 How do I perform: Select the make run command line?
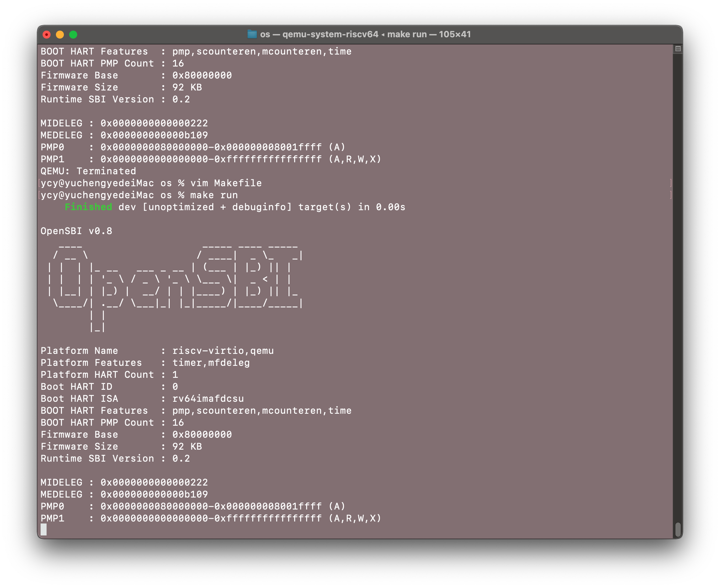(139, 195)
